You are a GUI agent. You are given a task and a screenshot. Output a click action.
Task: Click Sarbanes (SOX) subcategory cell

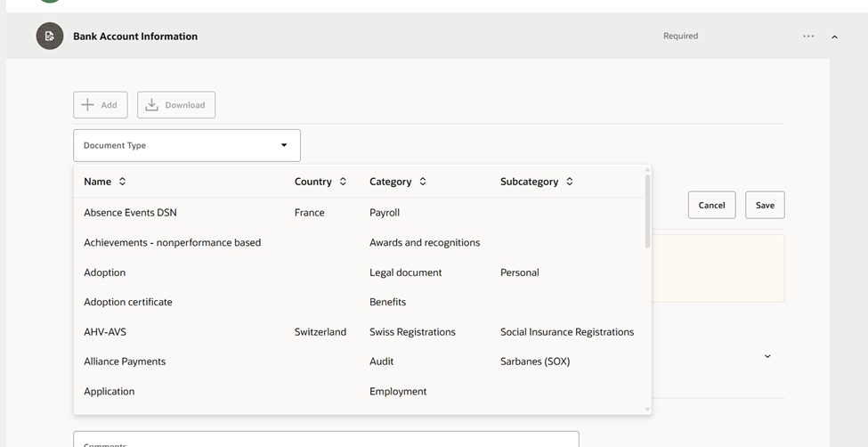(x=535, y=362)
